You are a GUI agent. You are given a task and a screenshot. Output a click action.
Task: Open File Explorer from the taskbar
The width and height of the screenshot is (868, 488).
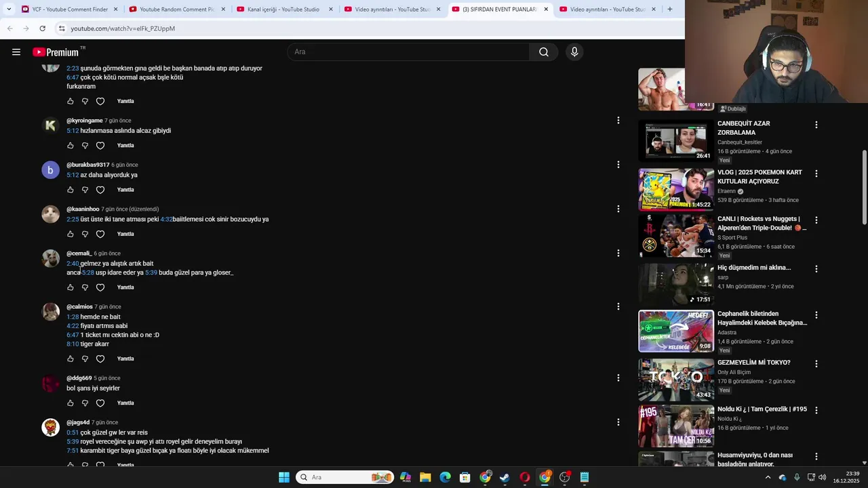pyautogui.click(x=425, y=477)
